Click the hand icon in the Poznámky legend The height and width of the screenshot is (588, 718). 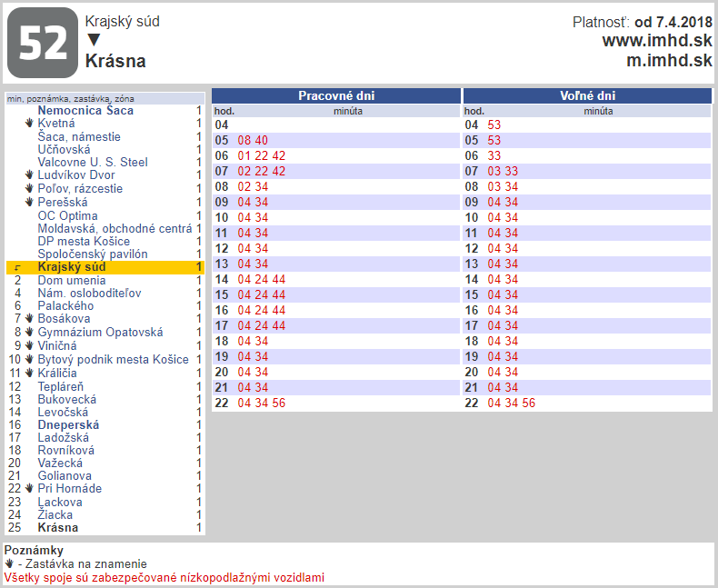click(x=9, y=564)
